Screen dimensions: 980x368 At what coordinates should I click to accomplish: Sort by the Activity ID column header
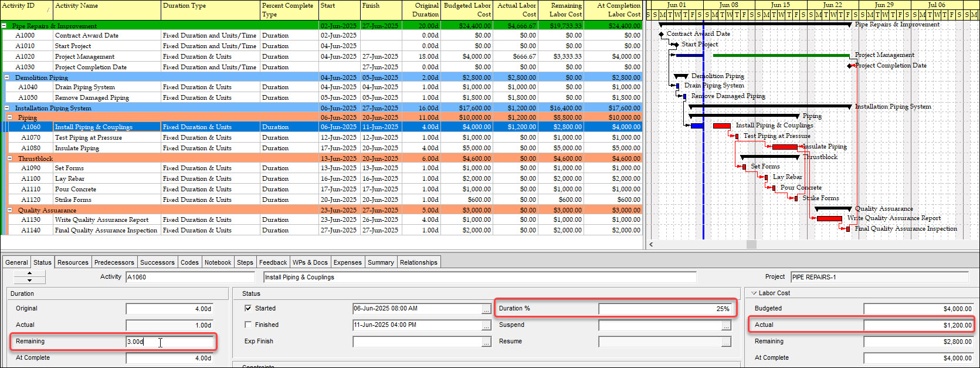pos(23,9)
